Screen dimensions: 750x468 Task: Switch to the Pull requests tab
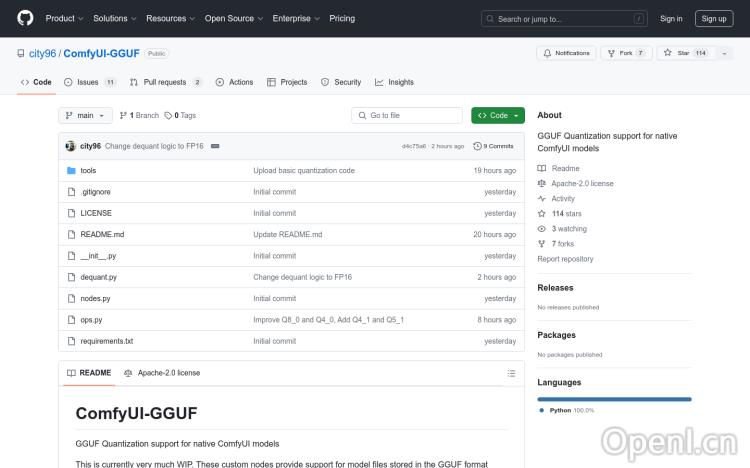pyautogui.click(x=166, y=82)
